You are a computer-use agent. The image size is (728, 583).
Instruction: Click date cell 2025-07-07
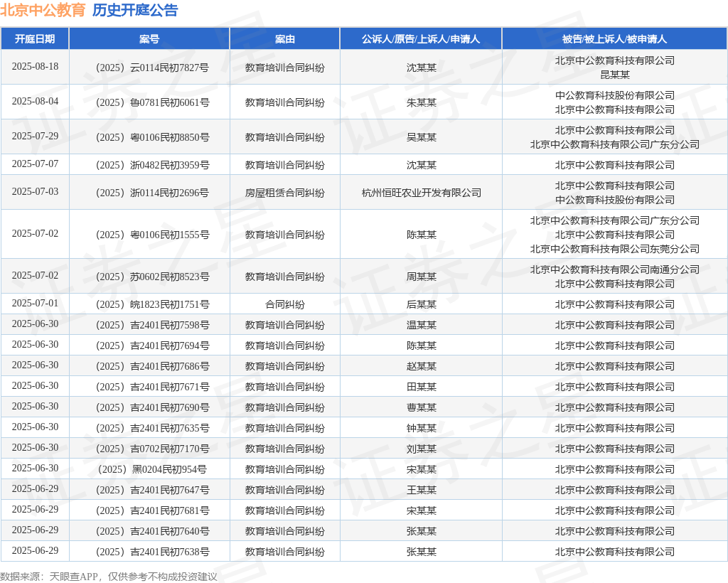[36, 164]
